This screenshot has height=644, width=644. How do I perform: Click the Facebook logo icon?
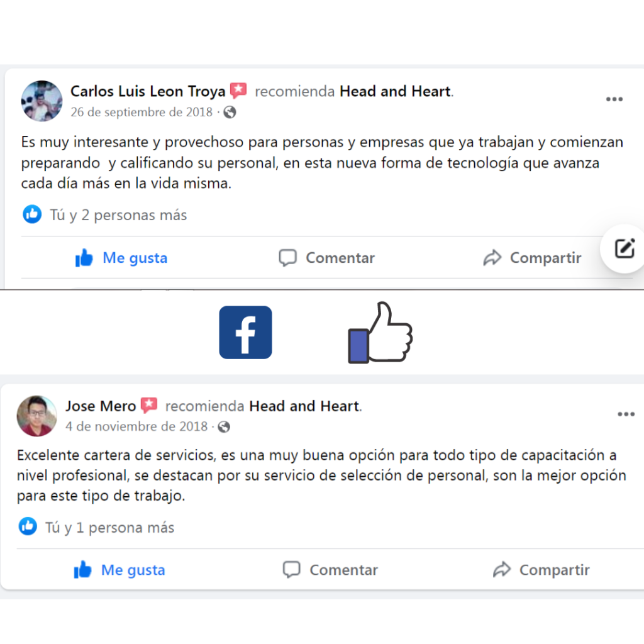click(245, 332)
